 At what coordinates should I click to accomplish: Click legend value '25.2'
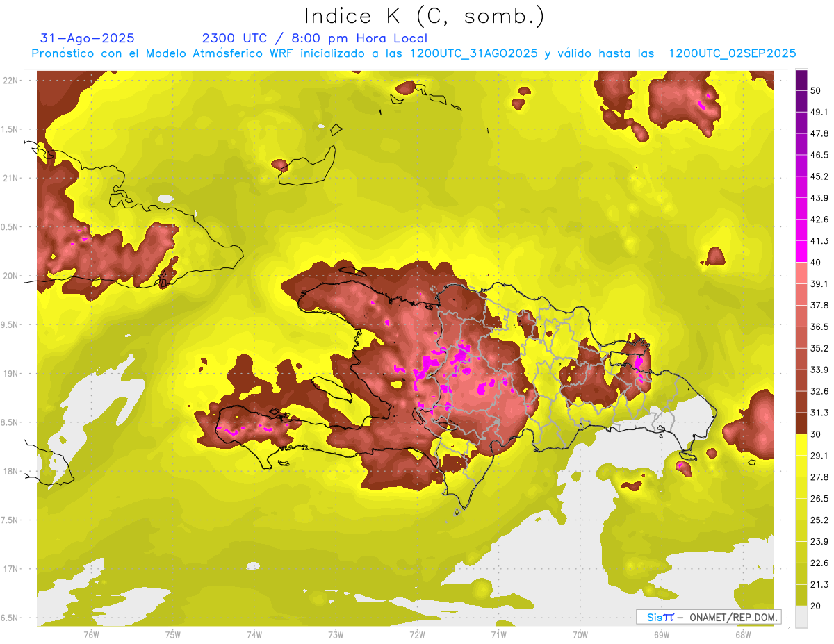point(819,520)
